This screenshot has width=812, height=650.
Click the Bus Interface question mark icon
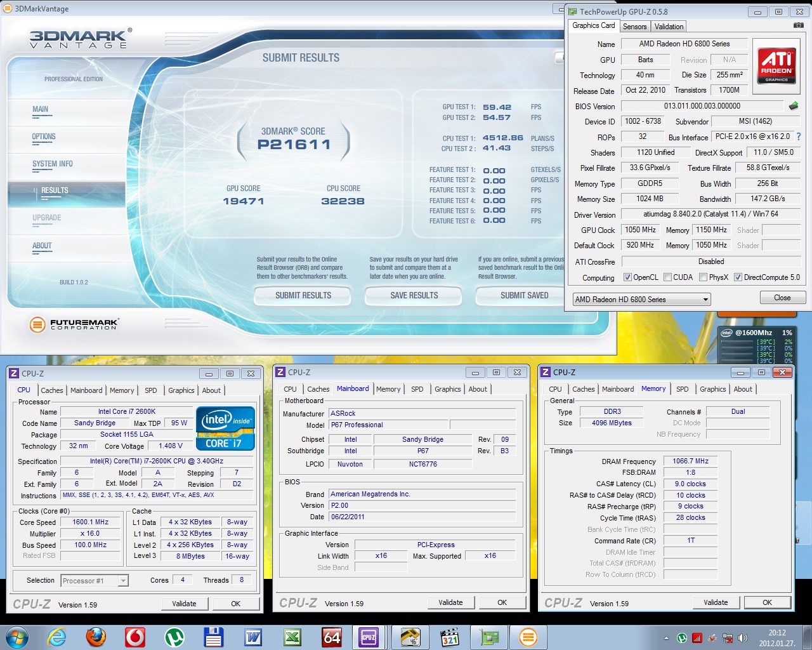coord(798,136)
